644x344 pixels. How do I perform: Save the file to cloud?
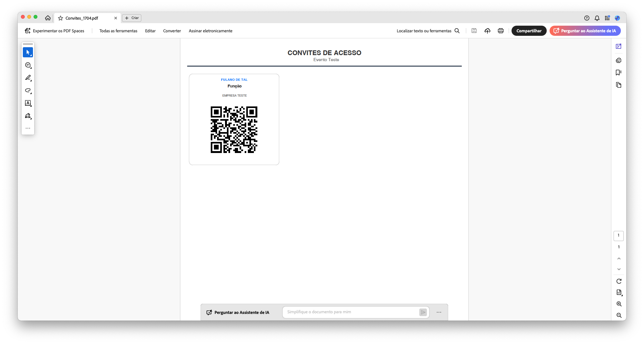(487, 31)
